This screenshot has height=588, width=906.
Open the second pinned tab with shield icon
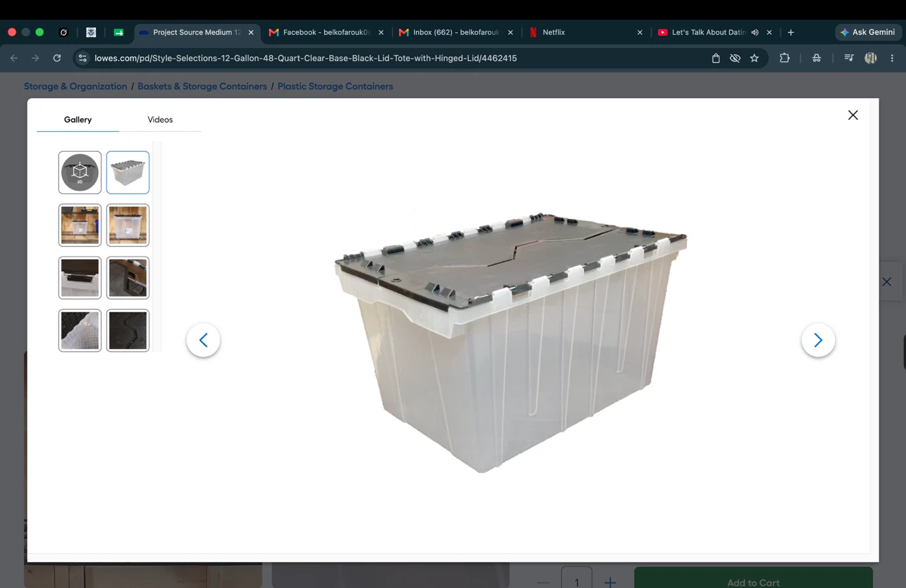click(91, 32)
